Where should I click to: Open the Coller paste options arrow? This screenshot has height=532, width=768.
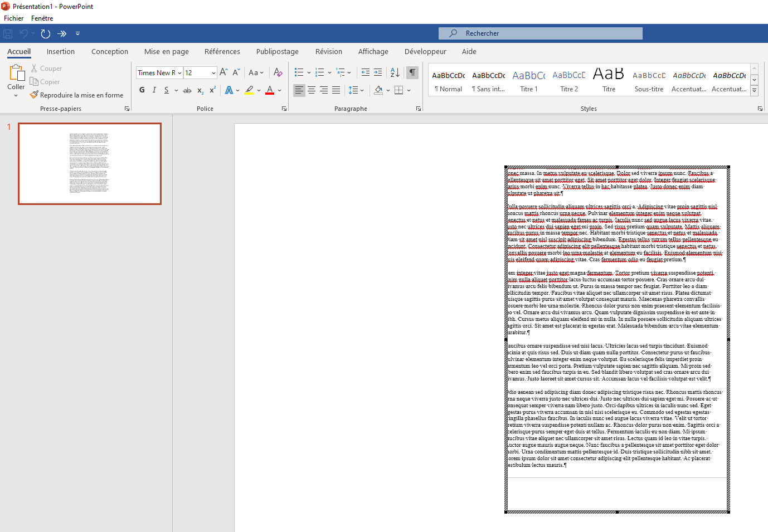coord(16,95)
